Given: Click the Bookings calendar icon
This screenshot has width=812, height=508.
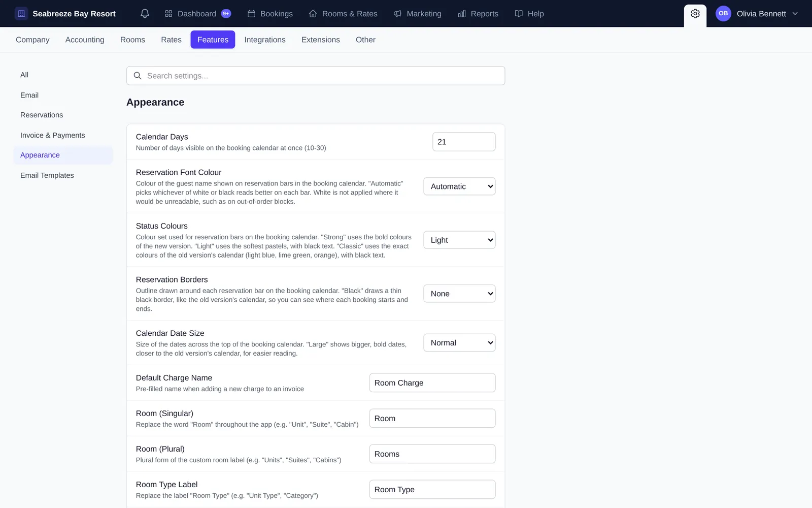Looking at the screenshot, I should click(251, 14).
